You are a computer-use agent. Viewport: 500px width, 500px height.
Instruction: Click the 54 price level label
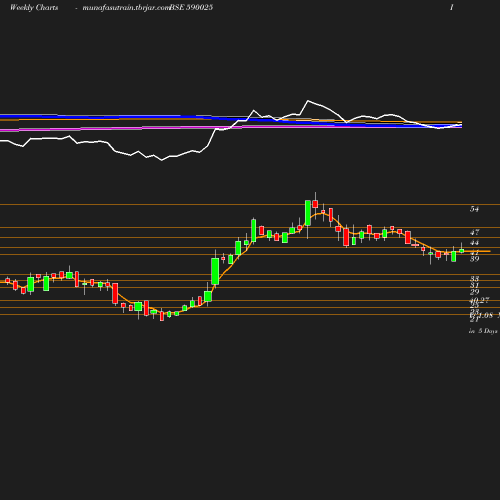click(x=474, y=209)
